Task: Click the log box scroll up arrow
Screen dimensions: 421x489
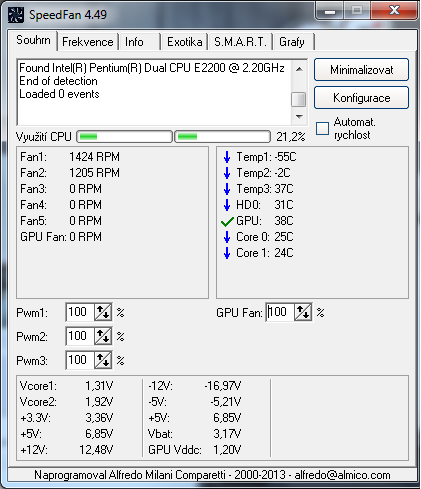Action: coord(299,69)
